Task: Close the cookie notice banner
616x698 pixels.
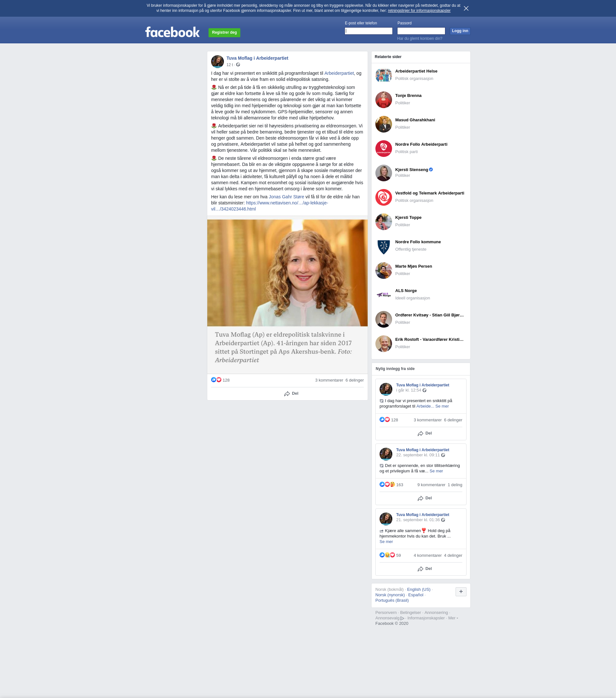Action: (466, 8)
